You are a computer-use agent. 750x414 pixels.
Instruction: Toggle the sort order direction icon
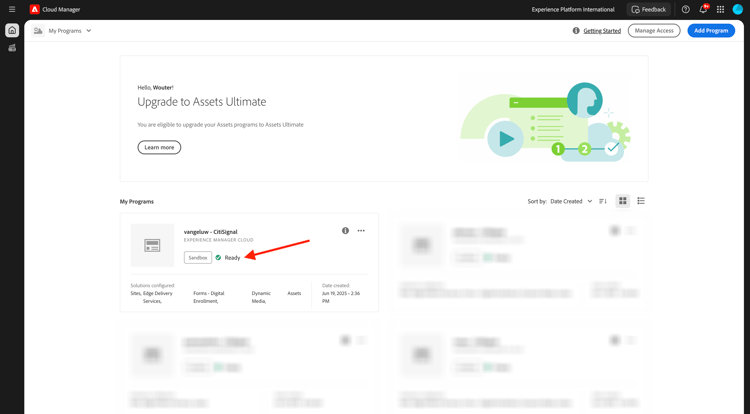[603, 201]
